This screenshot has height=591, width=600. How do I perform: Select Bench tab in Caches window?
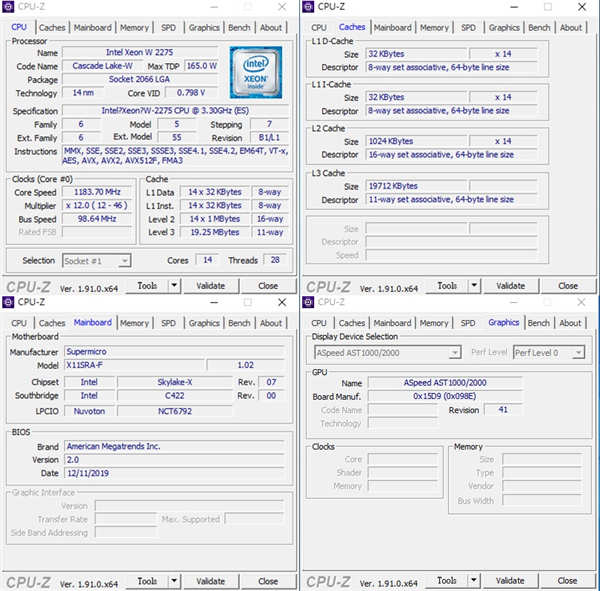539,28
